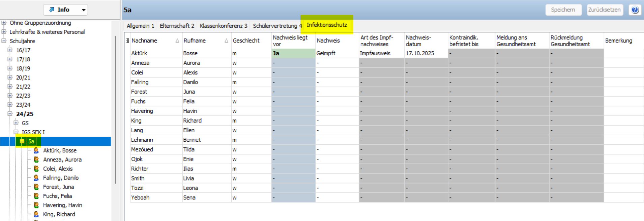Select 'Nachweis liegt vor' cell for Anneza
This screenshot has height=221, width=644.
[x=293, y=63]
